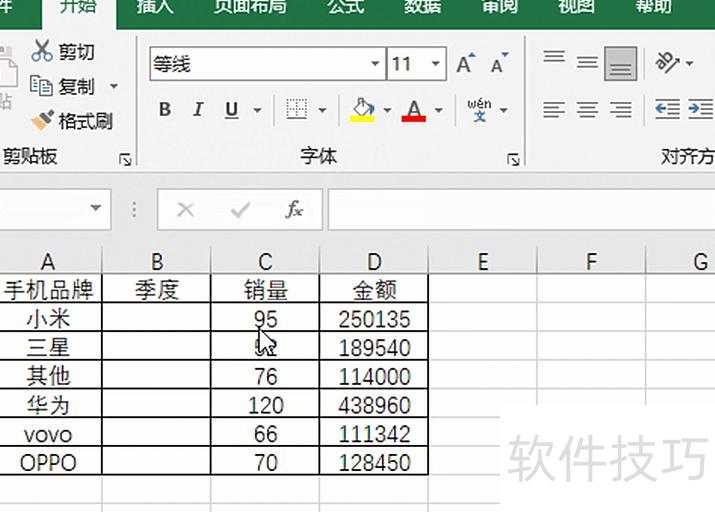Decrease font size with small A
The image size is (715, 512).
click(x=500, y=63)
